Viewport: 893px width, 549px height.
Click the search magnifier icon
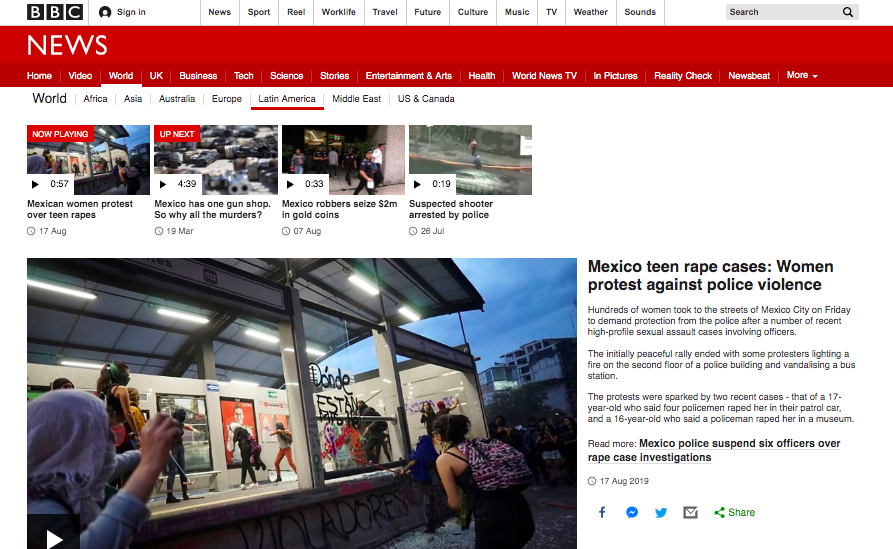(848, 12)
